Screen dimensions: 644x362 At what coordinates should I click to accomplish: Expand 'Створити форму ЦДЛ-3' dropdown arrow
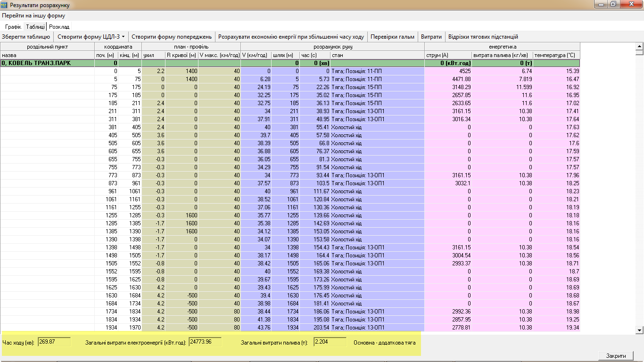[x=123, y=37]
